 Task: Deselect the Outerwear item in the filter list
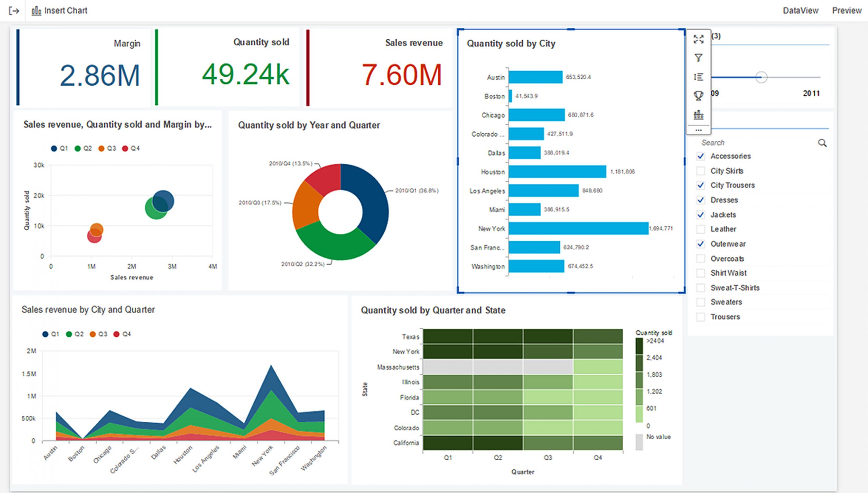[701, 244]
